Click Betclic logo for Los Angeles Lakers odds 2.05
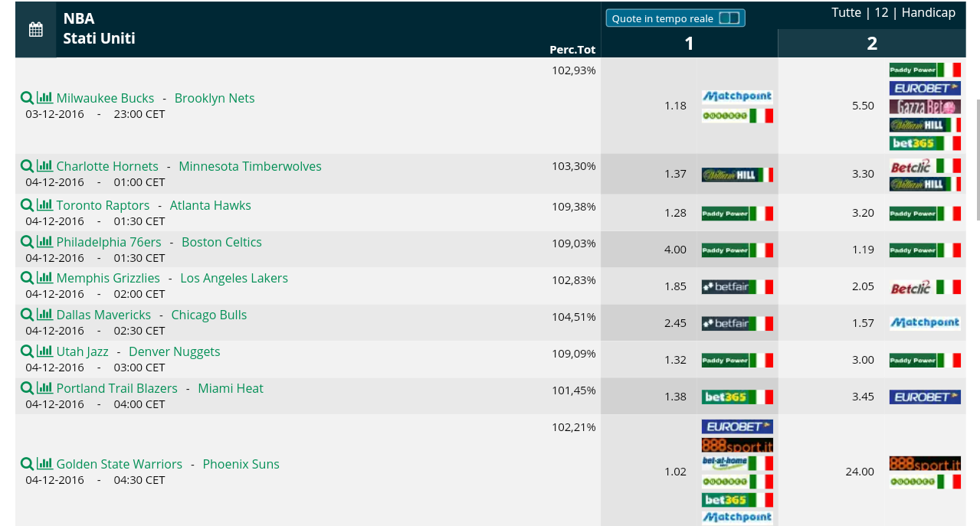Screen dimensions: 980x526 pyautogui.click(x=925, y=287)
